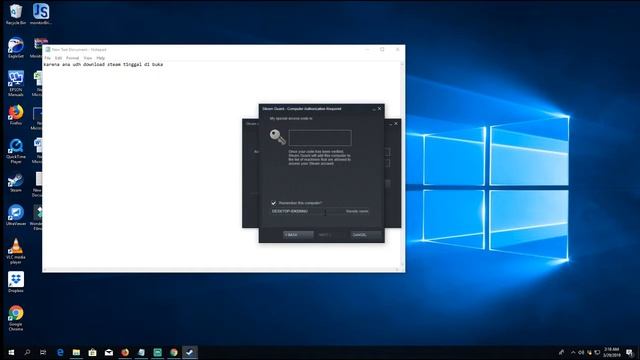640x360 pixels.
Task: Open the Action Center notifications icon
Action: [629, 352]
